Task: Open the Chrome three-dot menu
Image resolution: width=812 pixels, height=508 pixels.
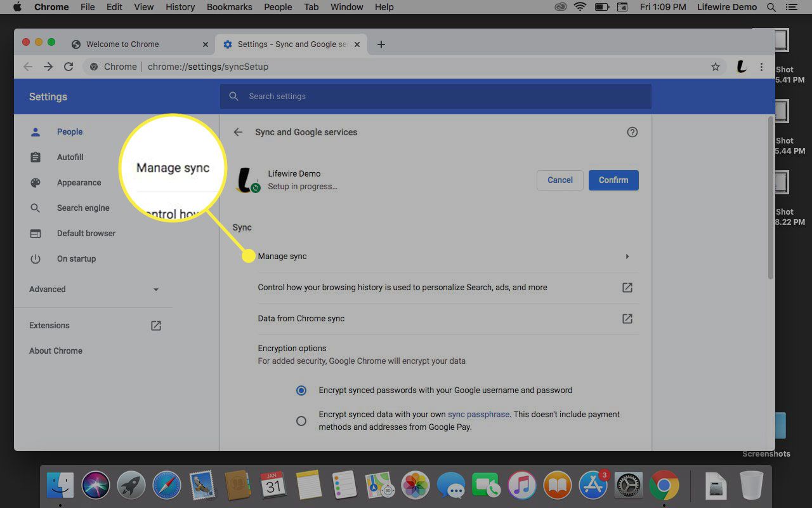Action: click(761, 67)
